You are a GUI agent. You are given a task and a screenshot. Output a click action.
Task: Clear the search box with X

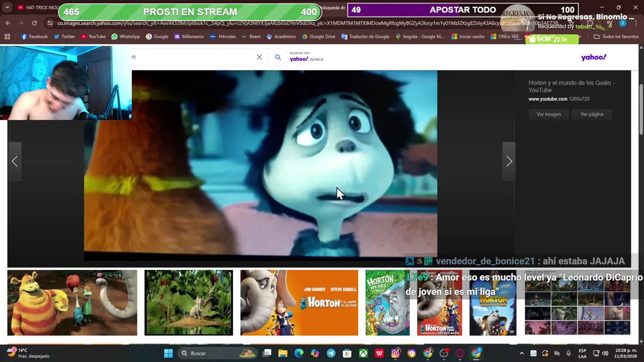click(259, 57)
